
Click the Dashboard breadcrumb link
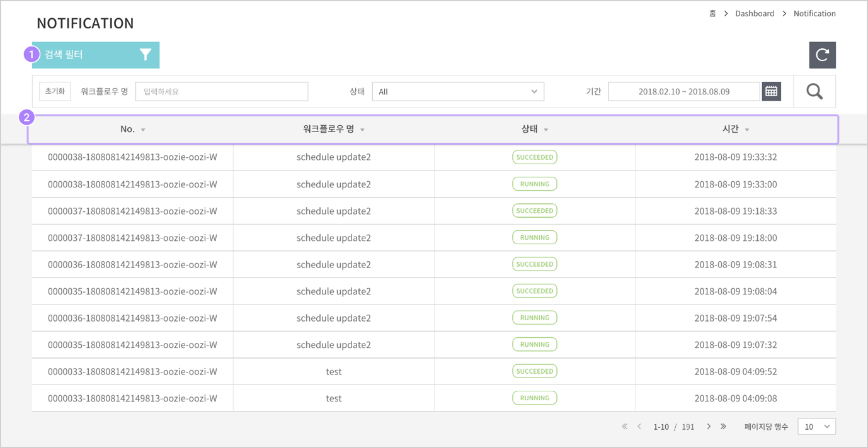pyautogui.click(x=755, y=13)
